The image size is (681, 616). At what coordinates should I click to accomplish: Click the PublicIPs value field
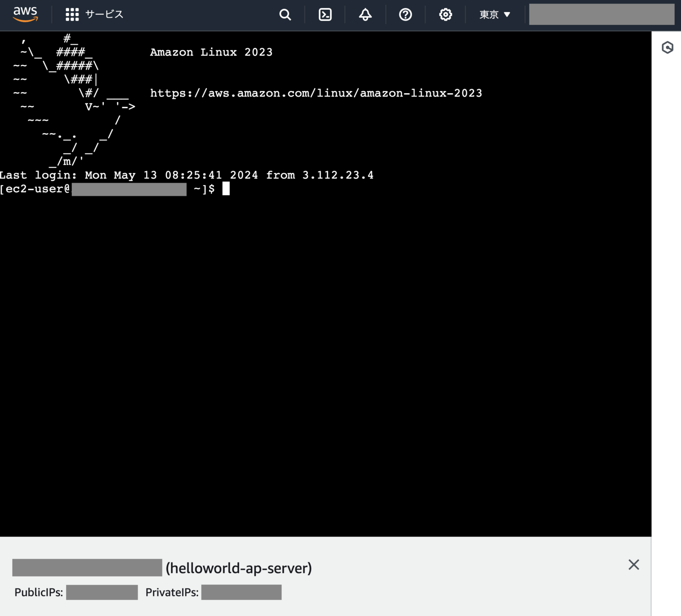[x=102, y=592]
